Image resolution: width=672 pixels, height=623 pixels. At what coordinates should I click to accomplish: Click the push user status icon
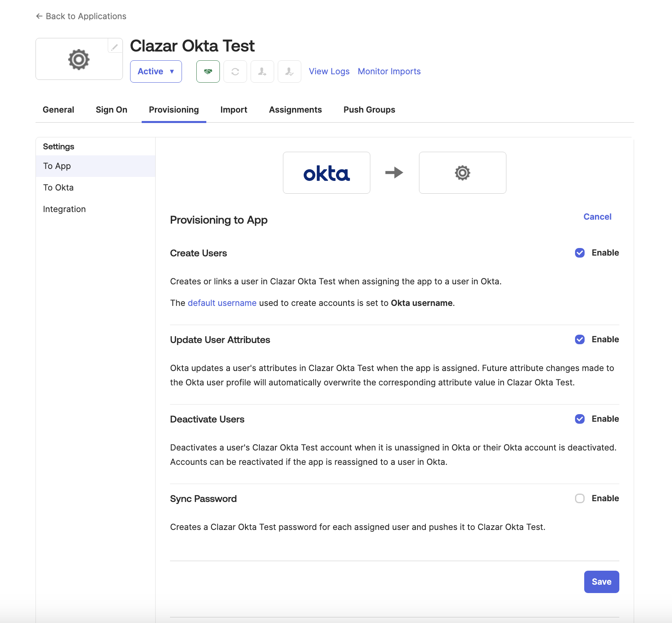coord(262,71)
